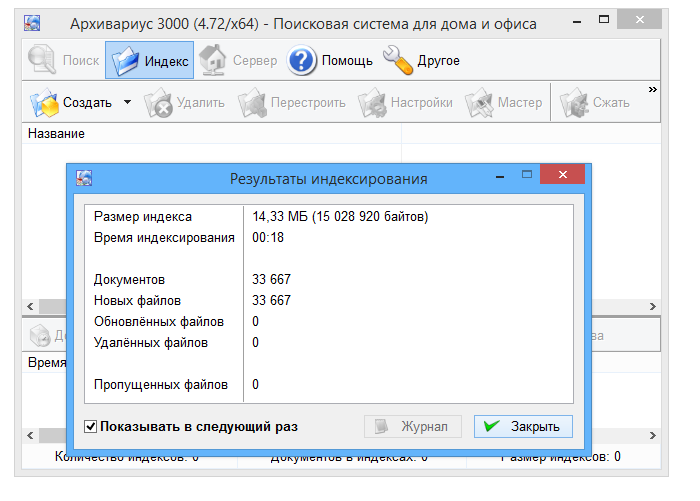Click the Удалить index toolbar button

[x=184, y=103]
